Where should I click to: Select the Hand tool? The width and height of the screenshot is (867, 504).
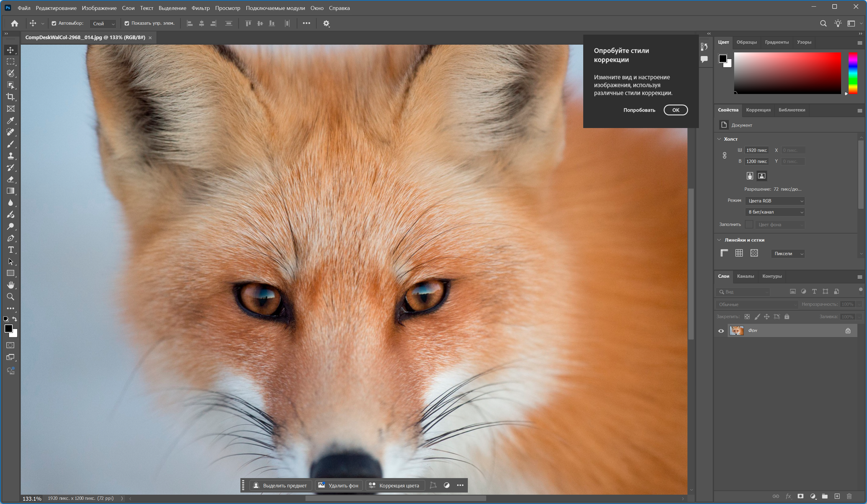click(x=11, y=285)
